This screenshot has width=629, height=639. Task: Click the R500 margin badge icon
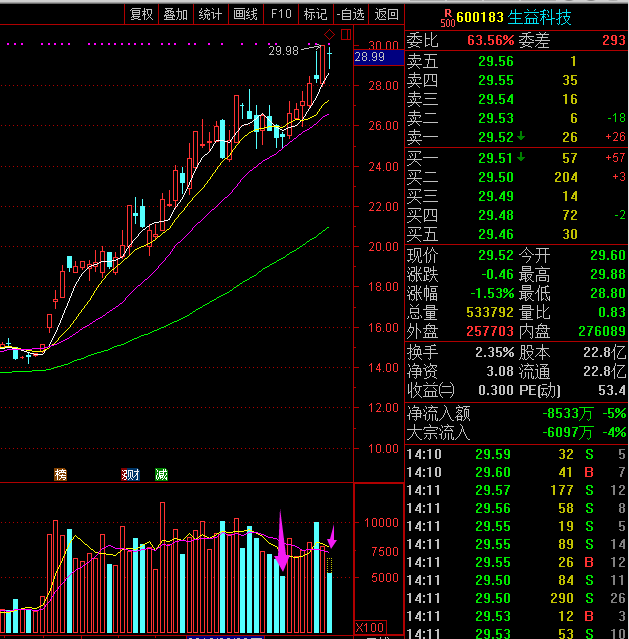click(446, 17)
